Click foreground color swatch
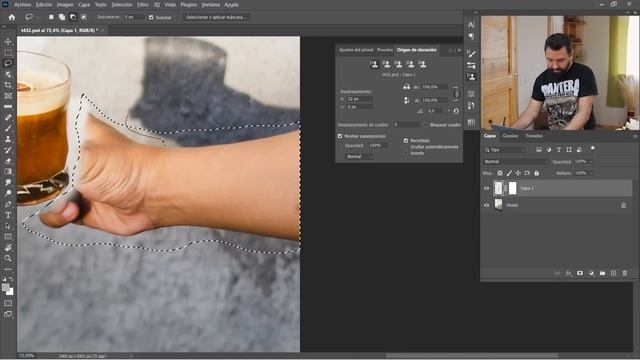 (x=6, y=288)
